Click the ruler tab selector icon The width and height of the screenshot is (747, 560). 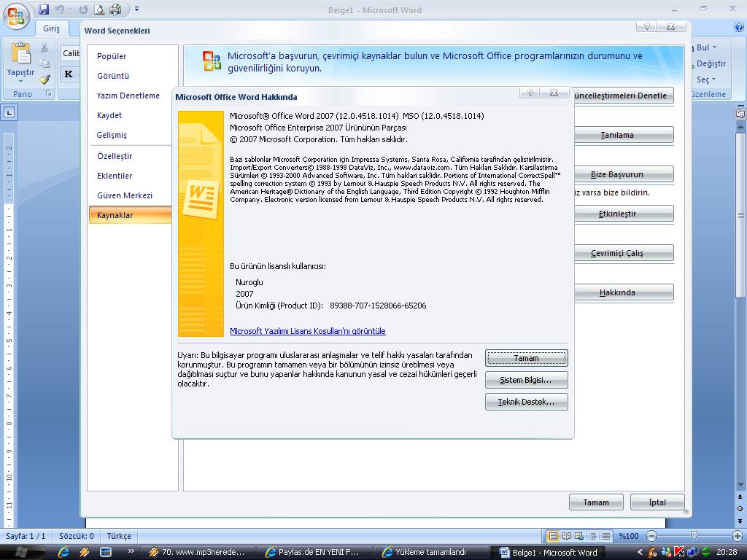9,112
